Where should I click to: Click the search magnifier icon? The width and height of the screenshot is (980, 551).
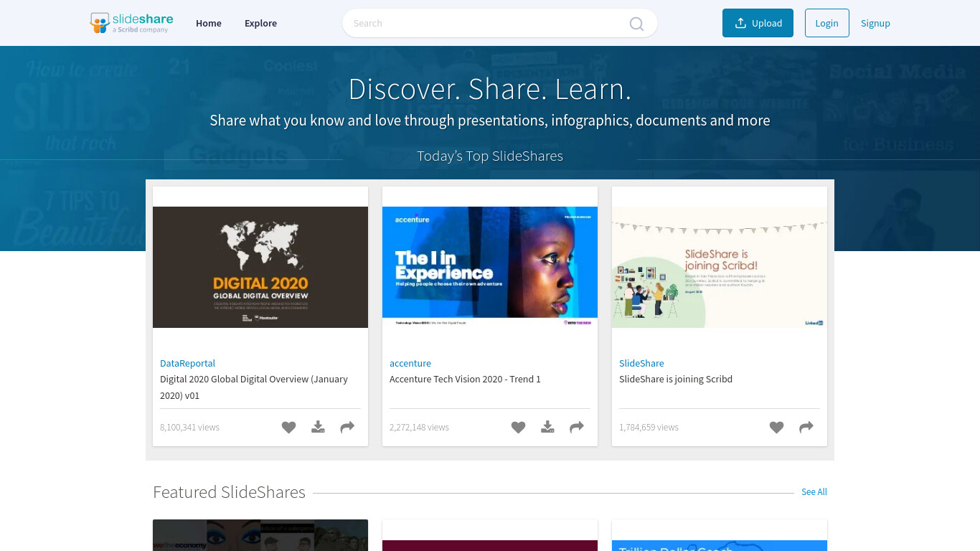click(636, 24)
